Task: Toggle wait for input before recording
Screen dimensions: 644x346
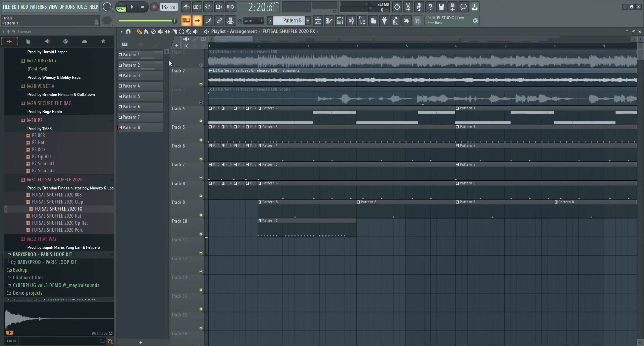Action: pyautogui.click(x=197, y=7)
